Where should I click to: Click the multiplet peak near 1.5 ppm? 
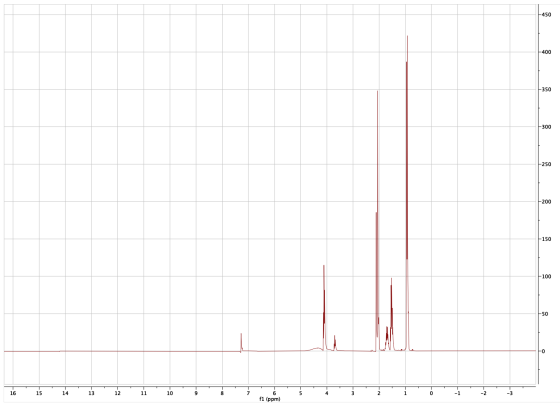[391, 314]
